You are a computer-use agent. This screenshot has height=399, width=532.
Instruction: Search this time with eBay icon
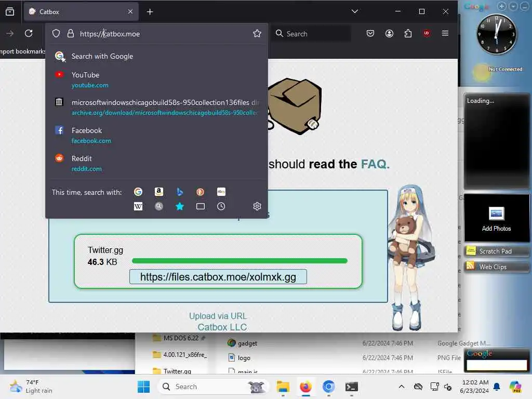tap(221, 192)
